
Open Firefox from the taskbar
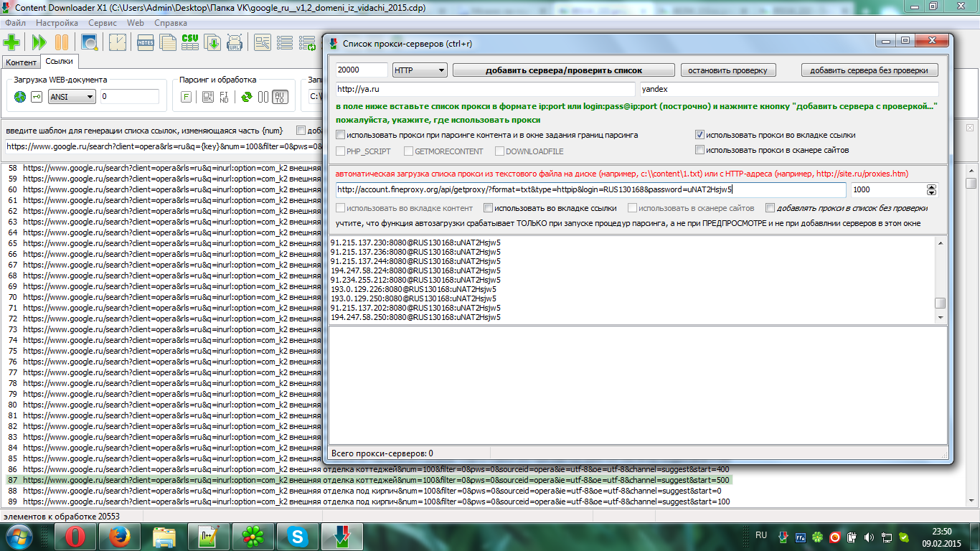point(119,535)
